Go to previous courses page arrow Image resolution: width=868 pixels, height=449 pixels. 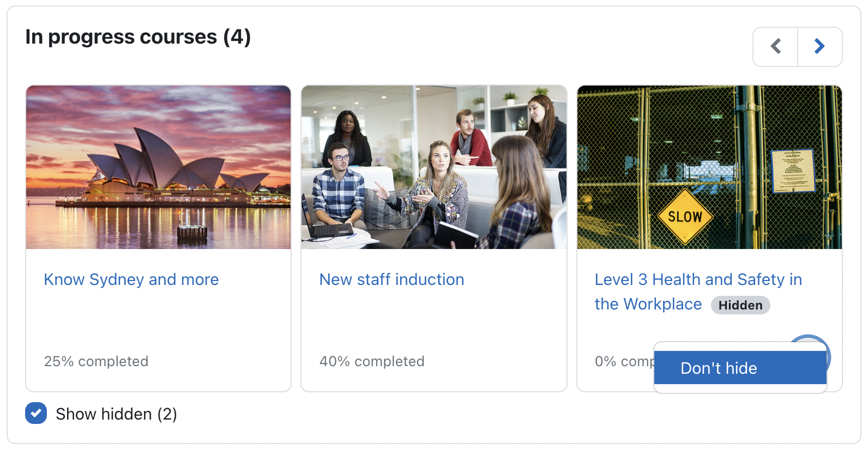pos(775,46)
